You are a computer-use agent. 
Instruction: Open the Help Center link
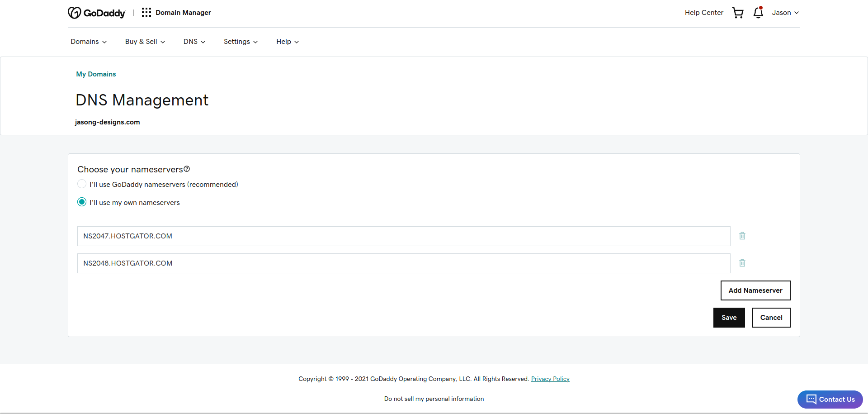704,13
